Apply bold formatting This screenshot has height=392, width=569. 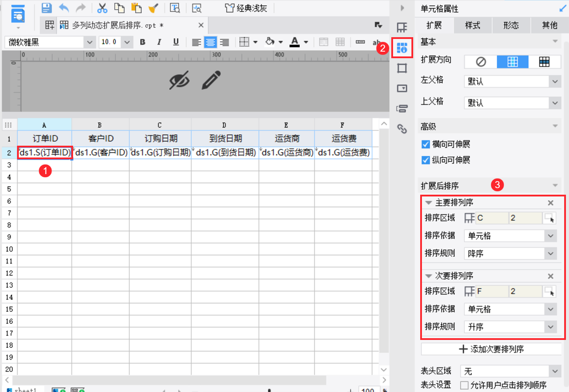point(142,42)
